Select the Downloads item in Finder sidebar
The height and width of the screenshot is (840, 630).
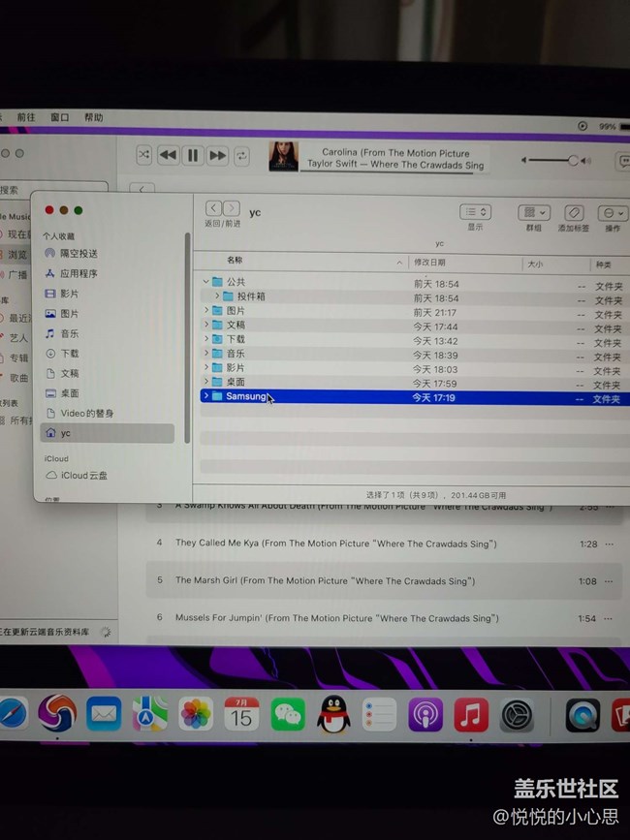click(70, 354)
